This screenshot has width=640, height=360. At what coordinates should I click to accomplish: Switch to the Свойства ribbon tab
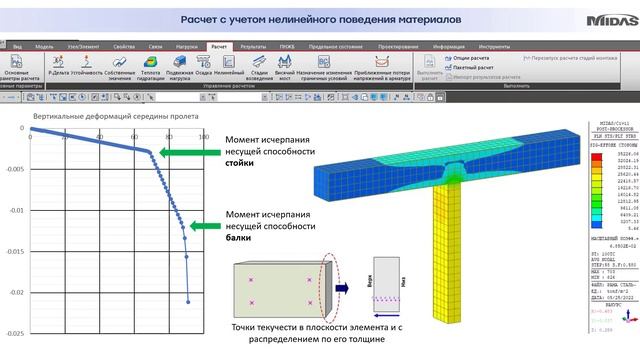pos(124,47)
